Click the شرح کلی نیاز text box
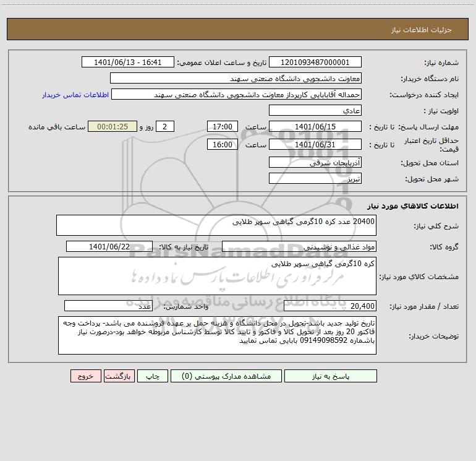Image resolution: width=476 pixels, height=461 pixels. 216,225
